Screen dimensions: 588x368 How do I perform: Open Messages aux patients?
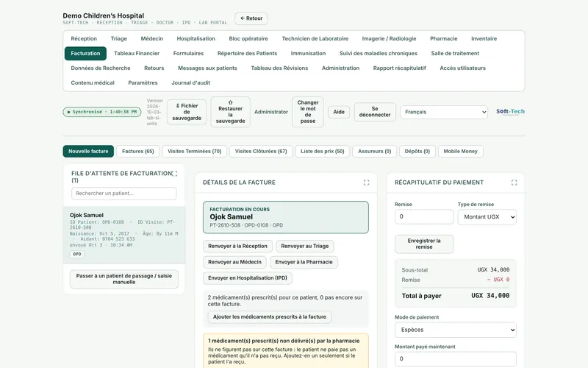click(x=207, y=68)
